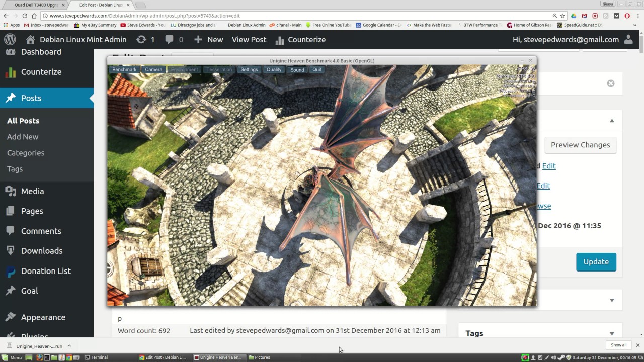Bookmark this page with star icon

(x=562, y=16)
